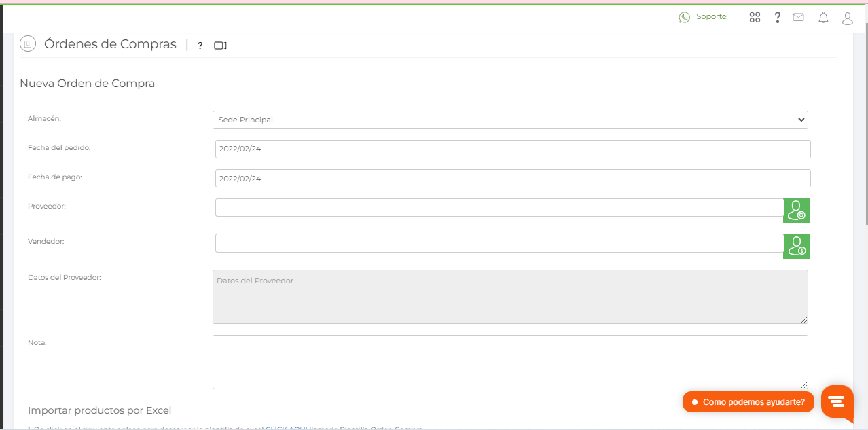
Task: Click the Fecha del pedido date field
Action: (513, 149)
